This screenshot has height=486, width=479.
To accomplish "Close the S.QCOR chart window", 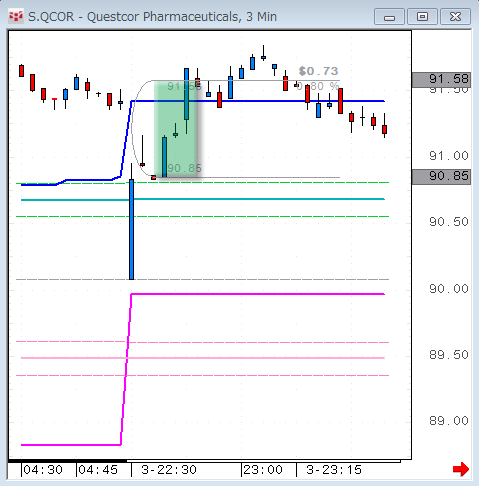I will (x=455, y=17).
